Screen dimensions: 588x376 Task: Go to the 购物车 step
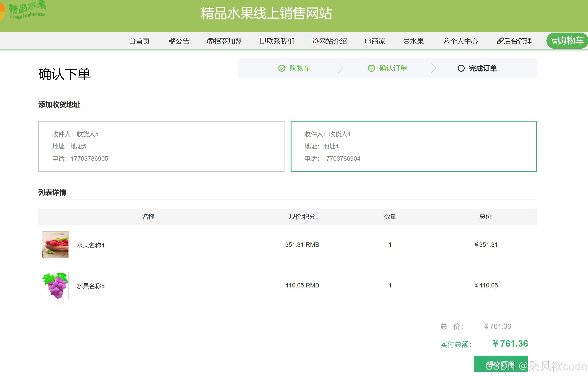click(300, 68)
